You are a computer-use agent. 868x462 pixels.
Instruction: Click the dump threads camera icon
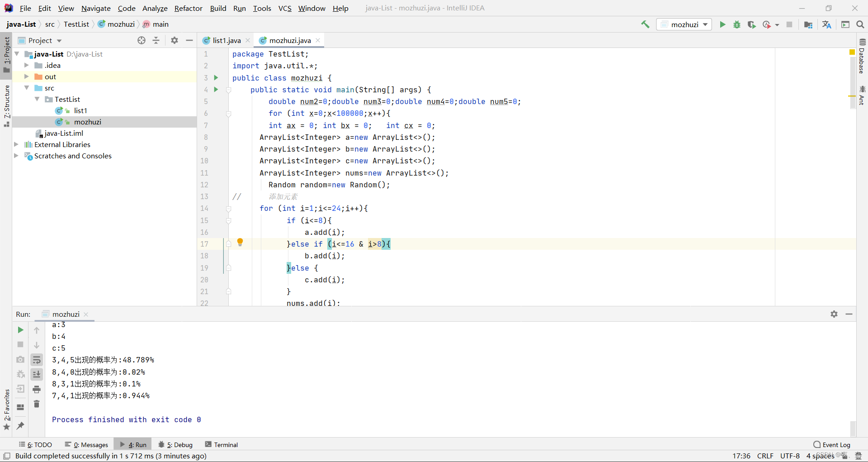point(20,359)
